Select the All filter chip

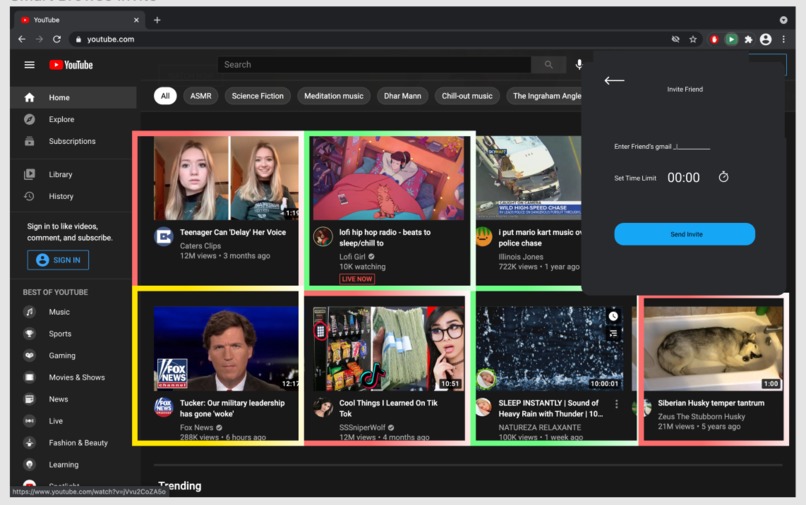(165, 96)
